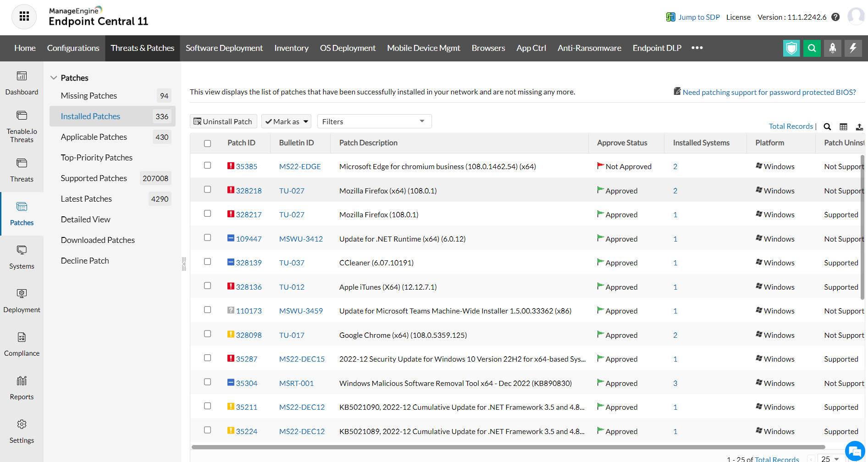Open bulletin MS22-EDGE link

pyautogui.click(x=300, y=166)
